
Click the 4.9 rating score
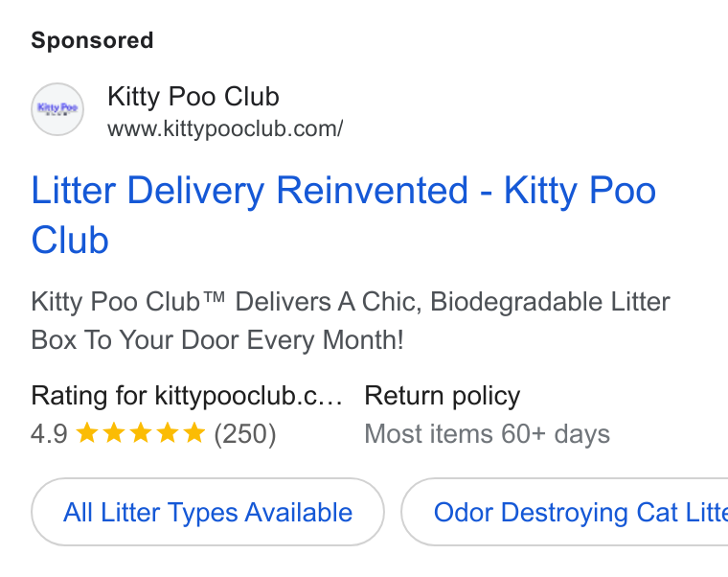[49, 434]
